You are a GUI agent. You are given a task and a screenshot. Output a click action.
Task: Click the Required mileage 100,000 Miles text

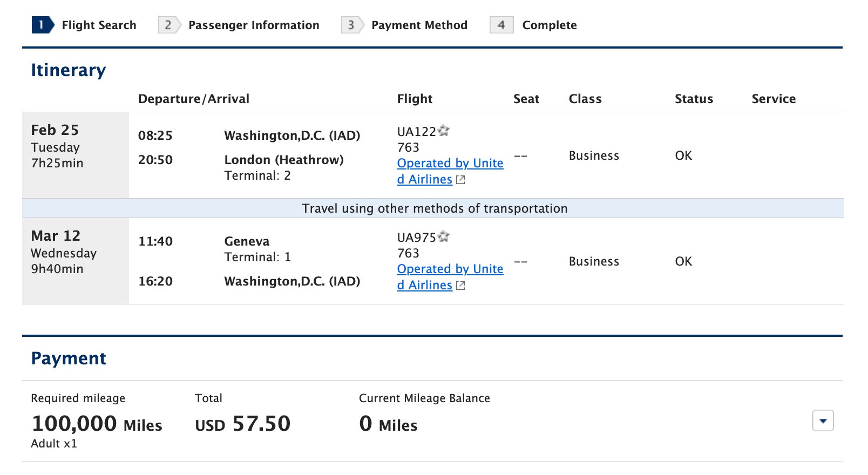[97, 424]
